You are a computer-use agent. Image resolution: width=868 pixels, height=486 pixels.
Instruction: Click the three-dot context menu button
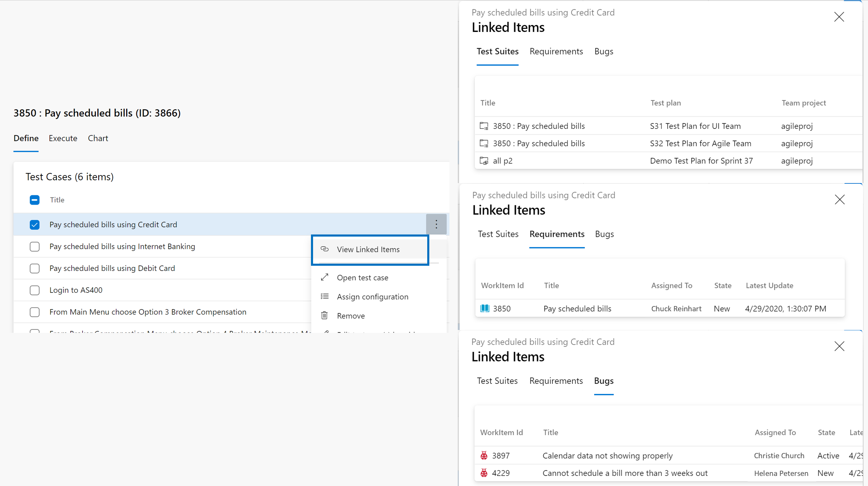[436, 224]
